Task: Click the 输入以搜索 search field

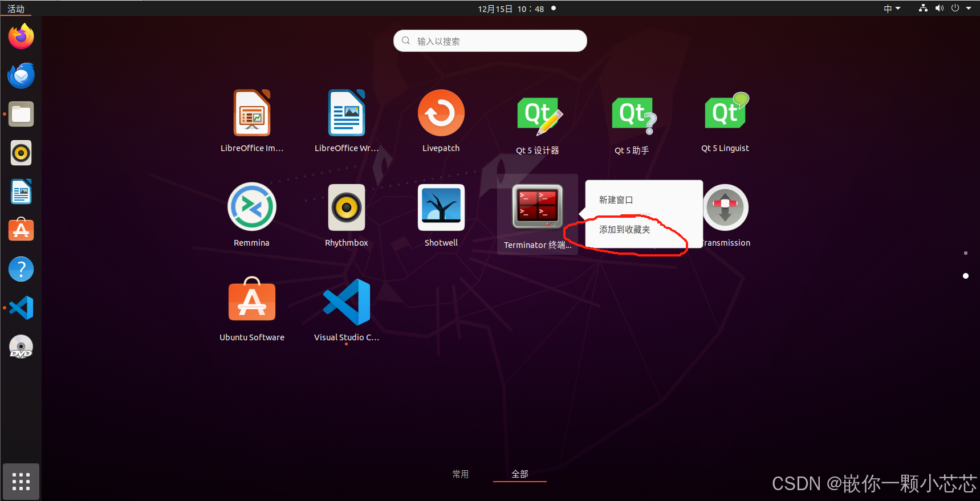Action: point(490,41)
